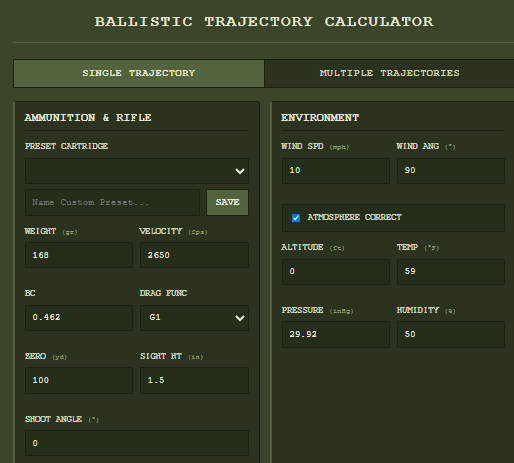This screenshot has height=463, width=514.
Task: Click the Ammunition & Rifle heading
Action: (x=88, y=118)
